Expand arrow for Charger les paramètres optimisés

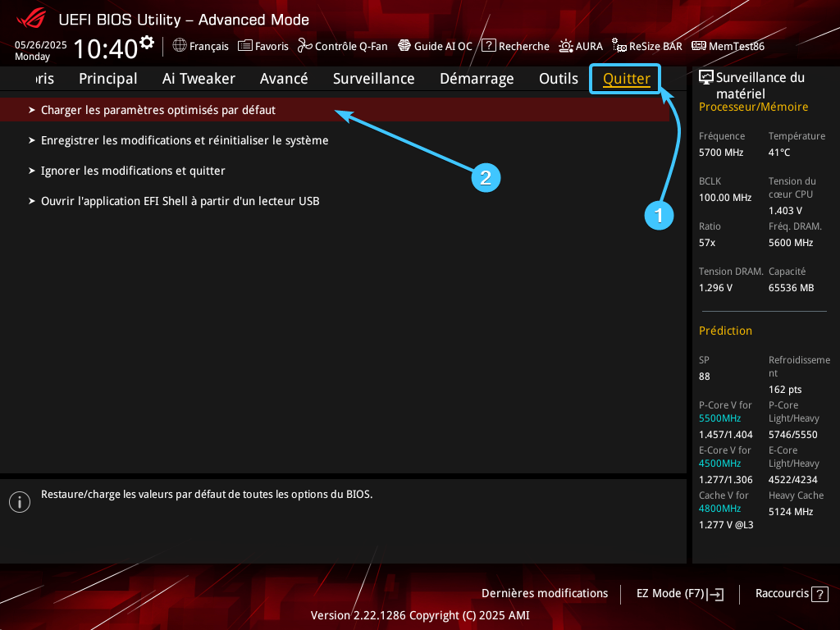coord(32,110)
